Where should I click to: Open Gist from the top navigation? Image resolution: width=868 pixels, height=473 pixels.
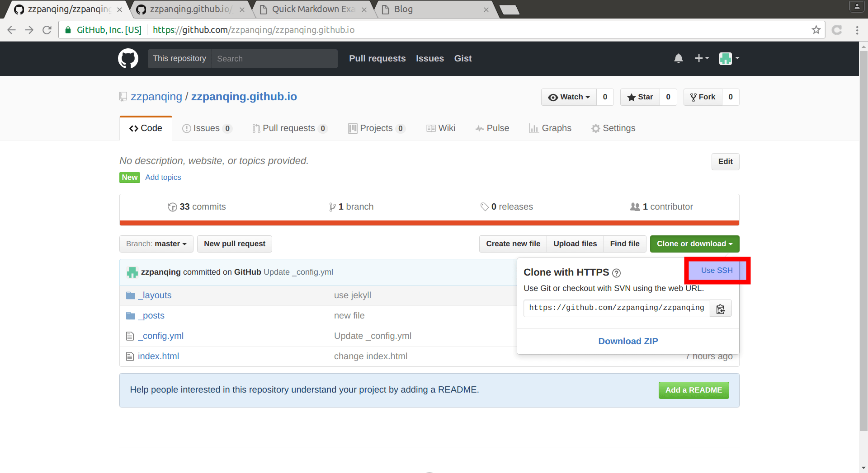(x=463, y=59)
